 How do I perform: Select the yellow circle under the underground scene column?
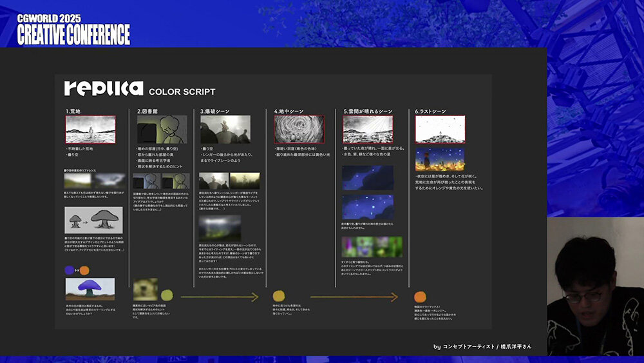pos(278,296)
